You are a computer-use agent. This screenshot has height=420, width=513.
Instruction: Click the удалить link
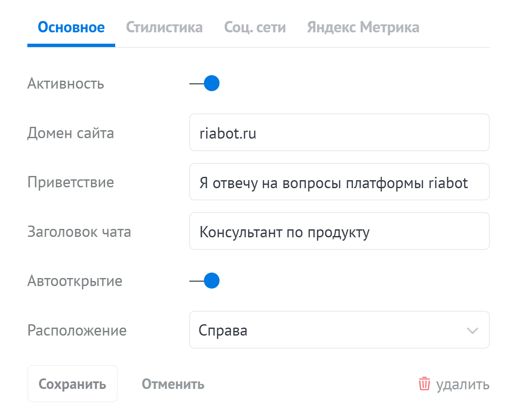click(463, 383)
